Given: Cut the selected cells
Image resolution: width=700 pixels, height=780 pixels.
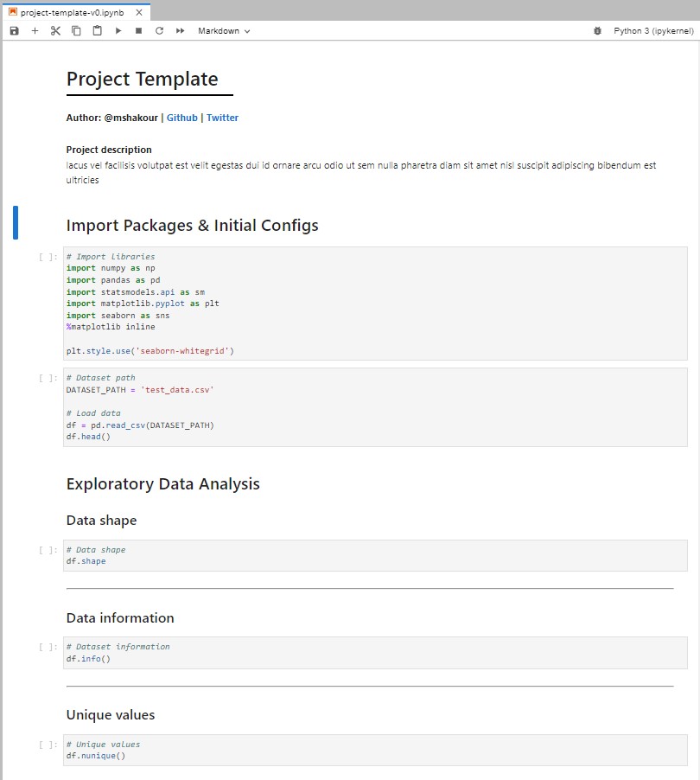Looking at the screenshot, I should [54, 30].
